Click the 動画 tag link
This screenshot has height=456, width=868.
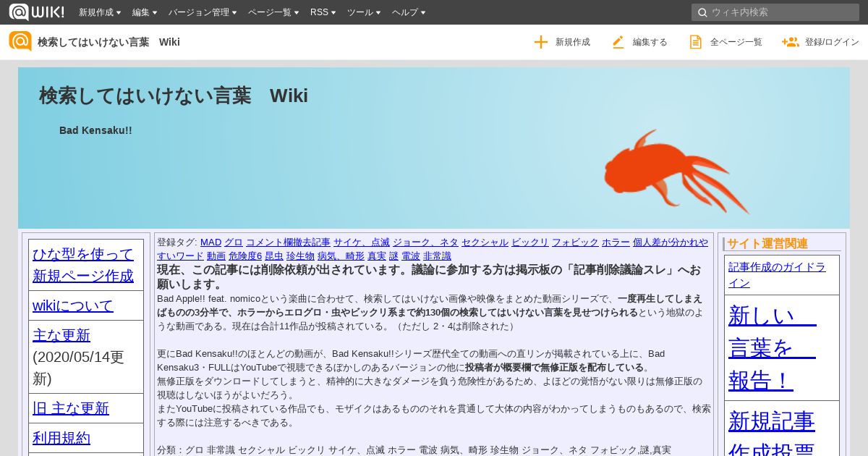(216, 256)
